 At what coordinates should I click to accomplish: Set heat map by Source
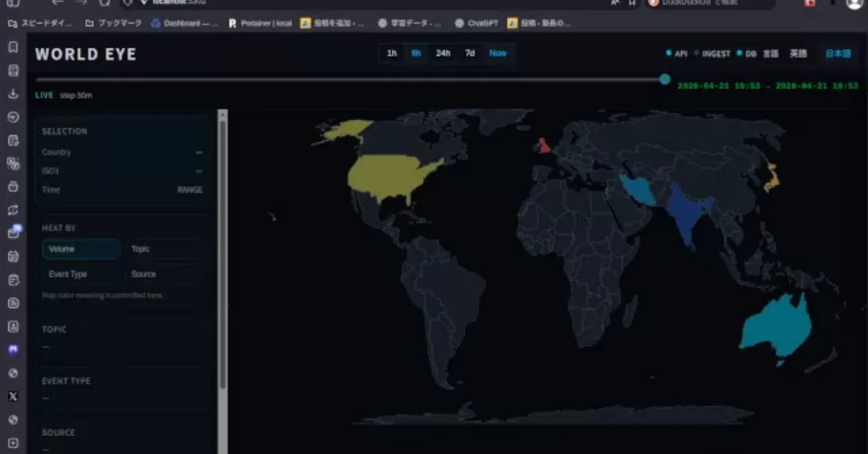point(163,274)
